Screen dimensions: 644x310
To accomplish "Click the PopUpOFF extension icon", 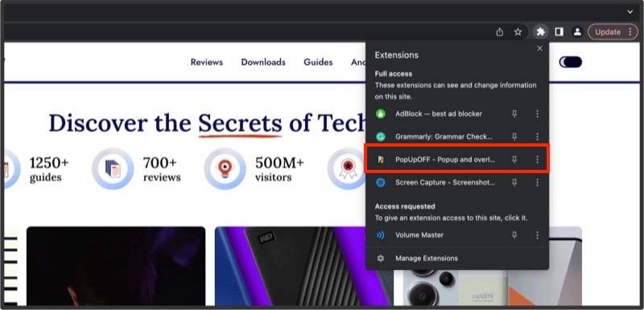I will tap(381, 159).
